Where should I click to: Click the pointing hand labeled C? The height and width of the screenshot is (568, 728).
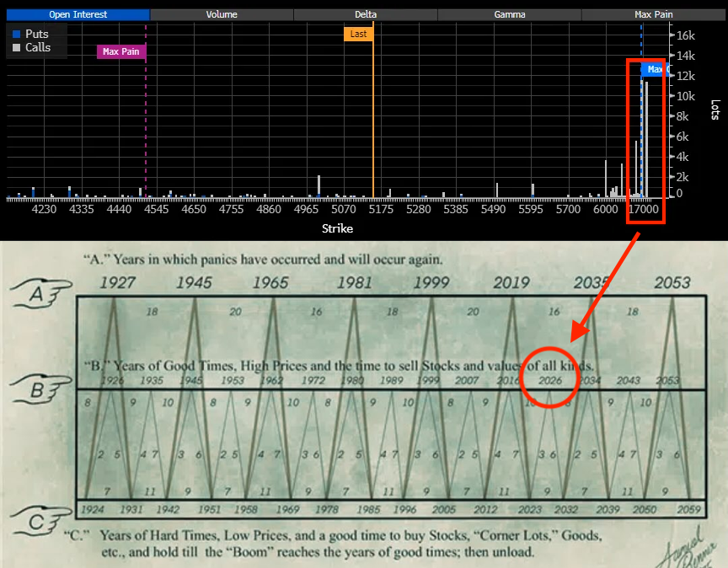tap(40, 522)
